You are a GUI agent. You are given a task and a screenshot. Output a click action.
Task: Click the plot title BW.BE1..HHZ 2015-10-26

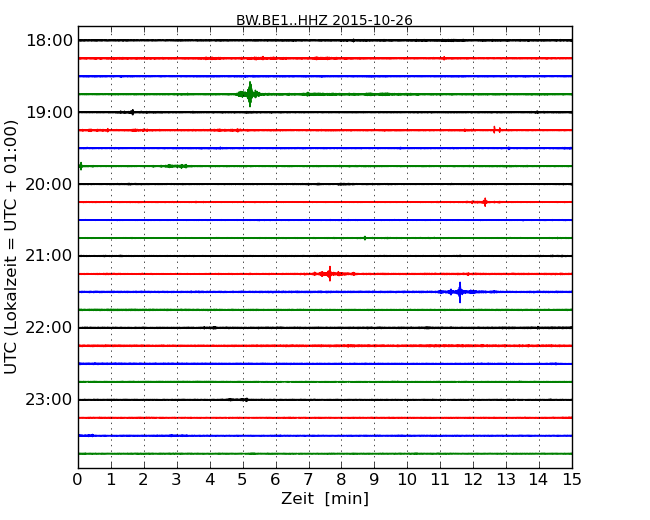[x=324, y=20]
